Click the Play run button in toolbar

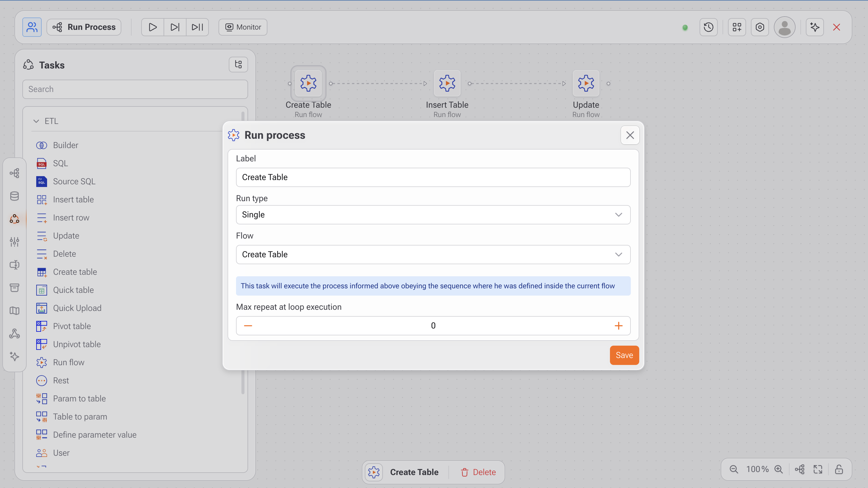[153, 27]
